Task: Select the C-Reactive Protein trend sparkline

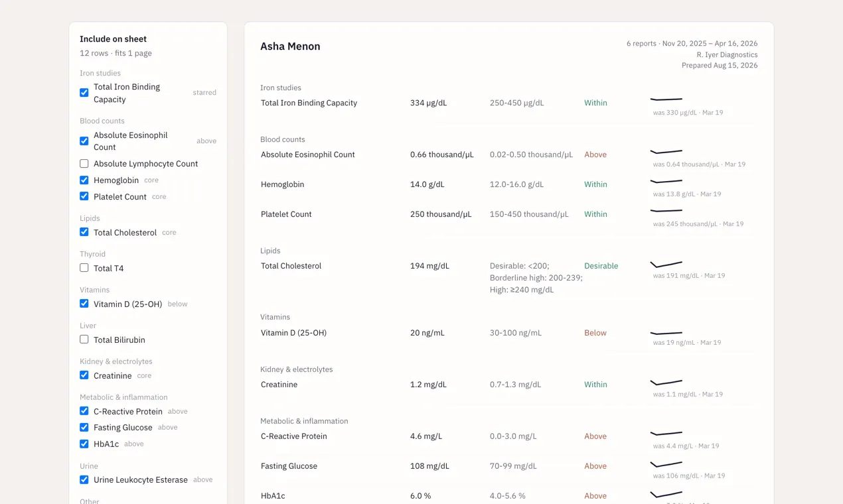Action: tap(666, 434)
